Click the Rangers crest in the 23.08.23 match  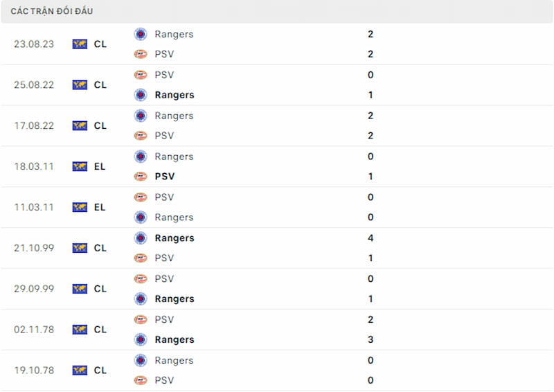tap(141, 34)
